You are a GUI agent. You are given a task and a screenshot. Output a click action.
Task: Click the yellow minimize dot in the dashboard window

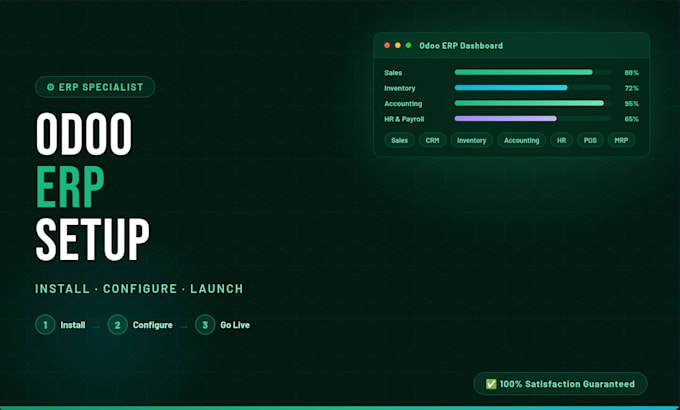pos(398,45)
